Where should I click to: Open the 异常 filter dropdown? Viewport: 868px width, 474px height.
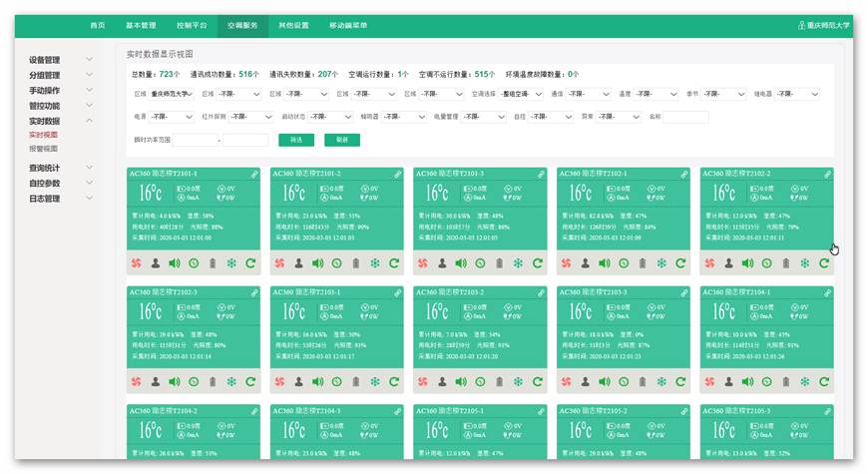pyautogui.click(x=619, y=117)
